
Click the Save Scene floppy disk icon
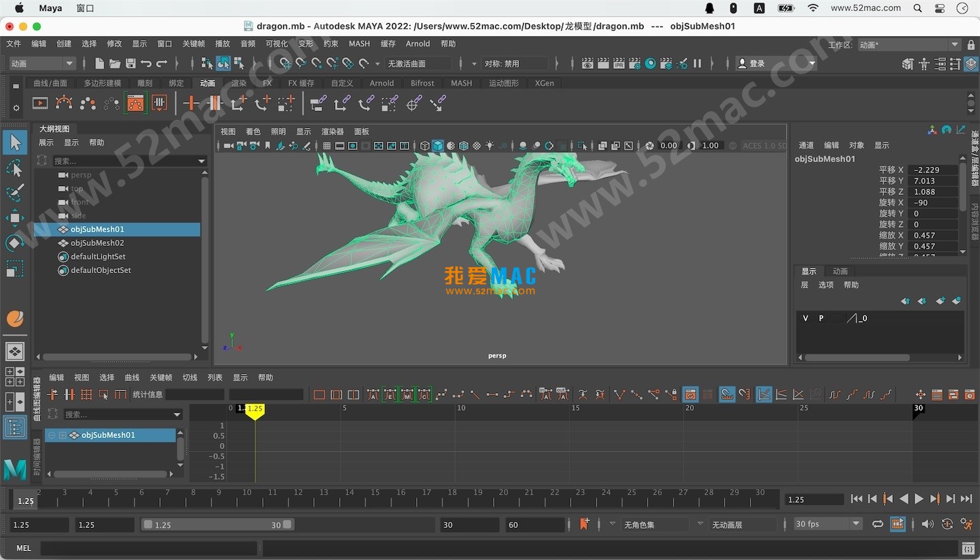130,63
